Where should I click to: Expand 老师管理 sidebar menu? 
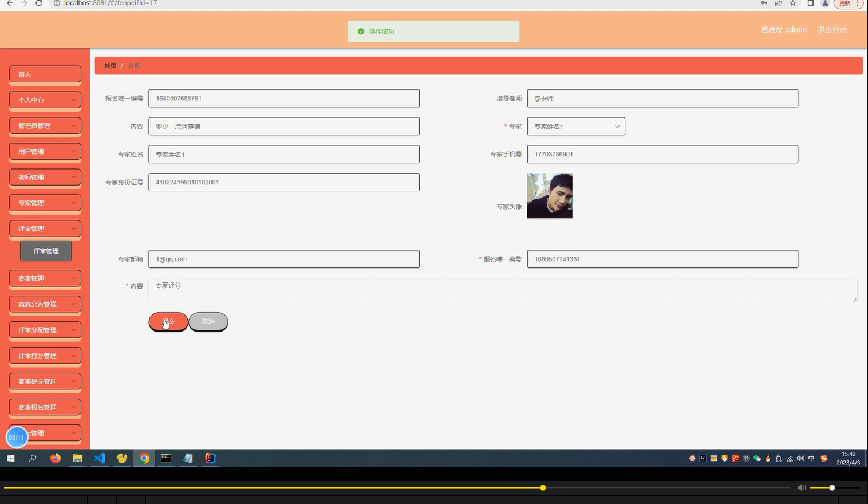[x=45, y=177]
